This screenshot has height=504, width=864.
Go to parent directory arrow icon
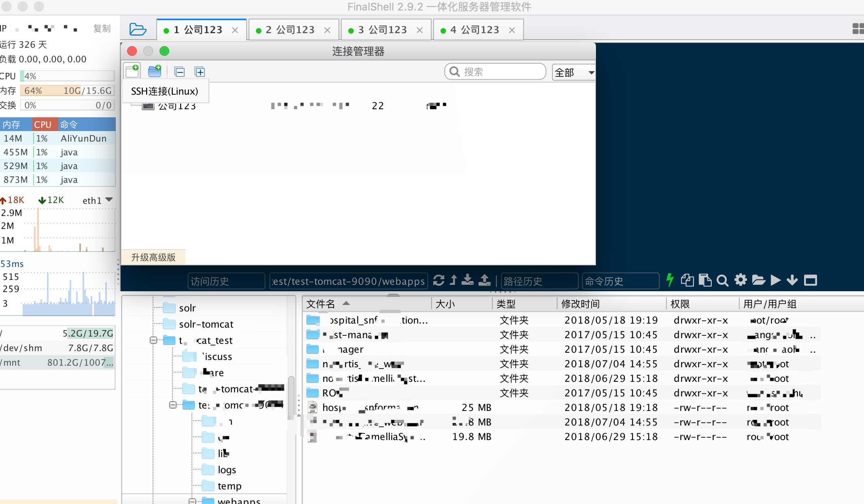(x=453, y=280)
